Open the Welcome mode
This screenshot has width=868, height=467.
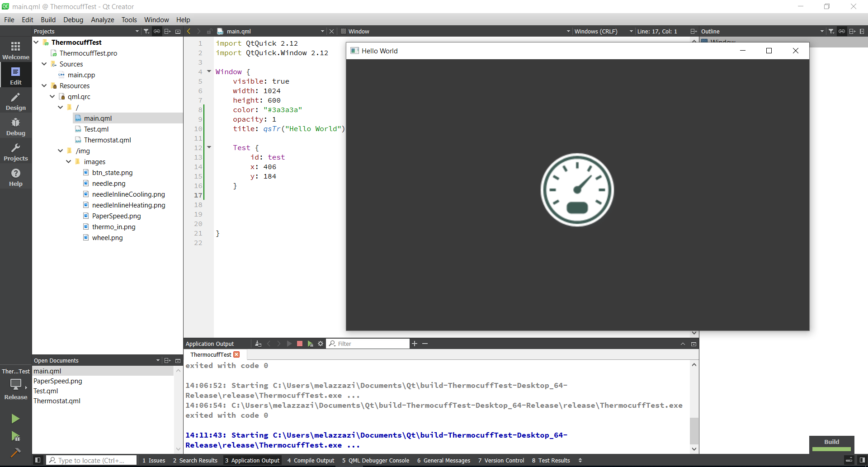click(x=16, y=51)
